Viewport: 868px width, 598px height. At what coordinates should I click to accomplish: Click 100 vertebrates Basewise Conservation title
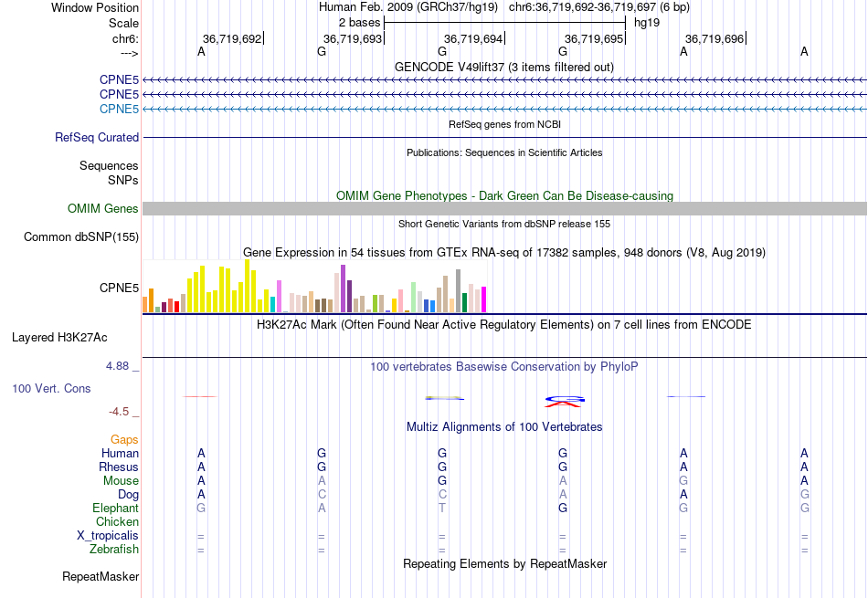504,366
